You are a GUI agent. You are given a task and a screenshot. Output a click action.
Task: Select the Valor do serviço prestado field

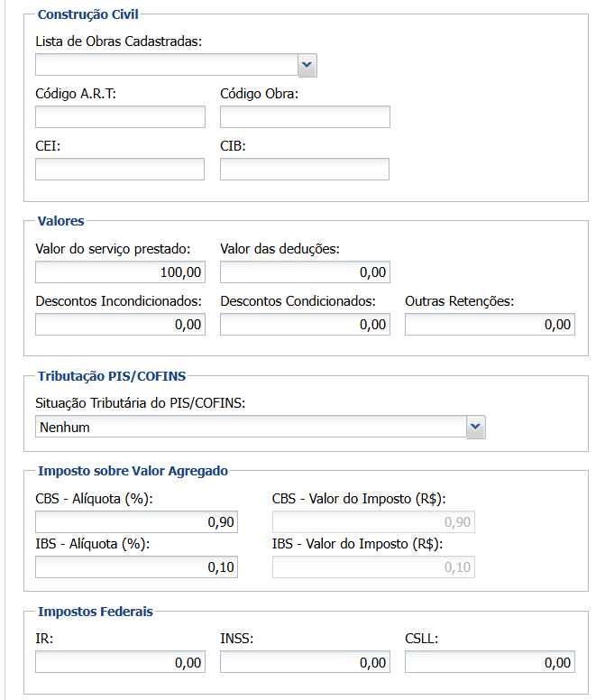coord(120,272)
